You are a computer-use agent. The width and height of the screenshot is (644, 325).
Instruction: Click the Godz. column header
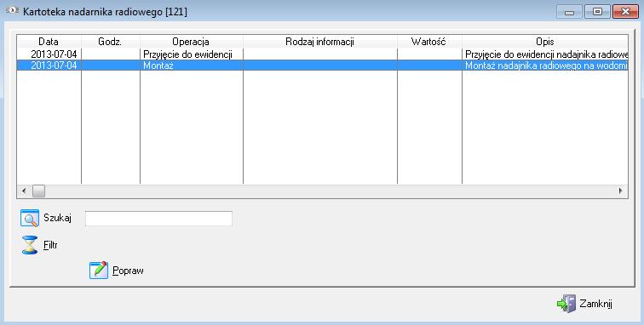click(x=110, y=42)
